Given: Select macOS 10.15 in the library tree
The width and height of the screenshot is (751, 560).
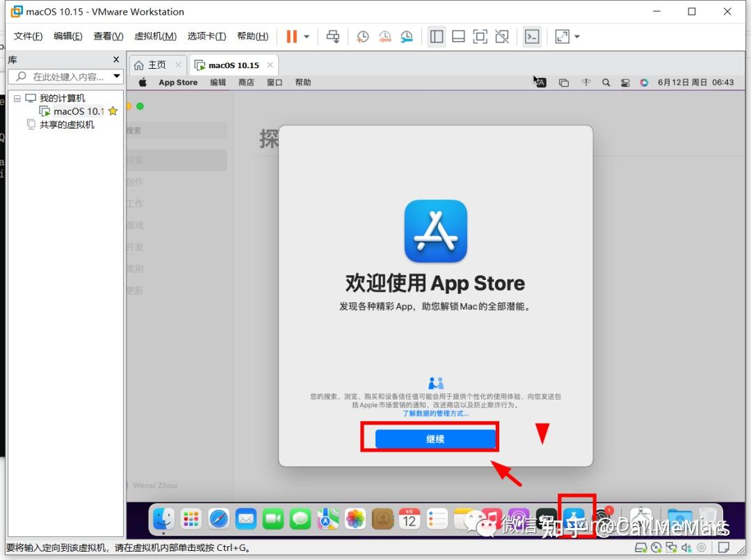Looking at the screenshot, I should [x=78, y=111].
